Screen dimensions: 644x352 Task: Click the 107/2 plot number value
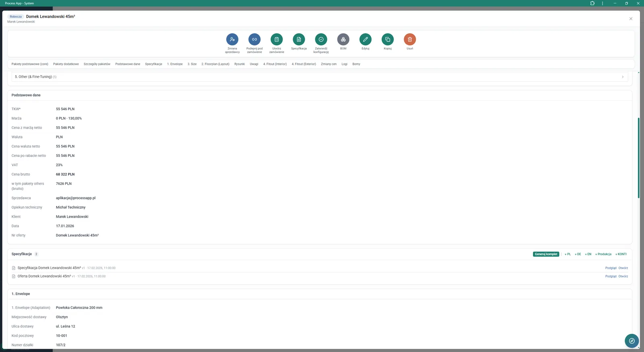tap(61, 345)
